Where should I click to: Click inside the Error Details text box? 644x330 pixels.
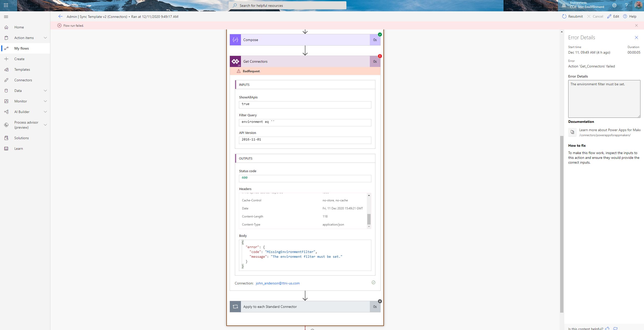[x=604, y=99]
